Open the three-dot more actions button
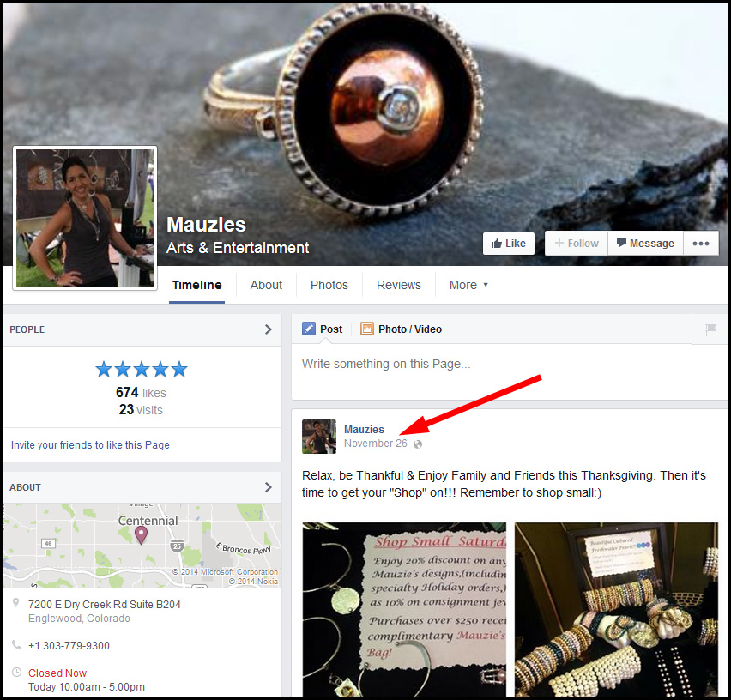The image size is (731, 700). click(701, 244)
